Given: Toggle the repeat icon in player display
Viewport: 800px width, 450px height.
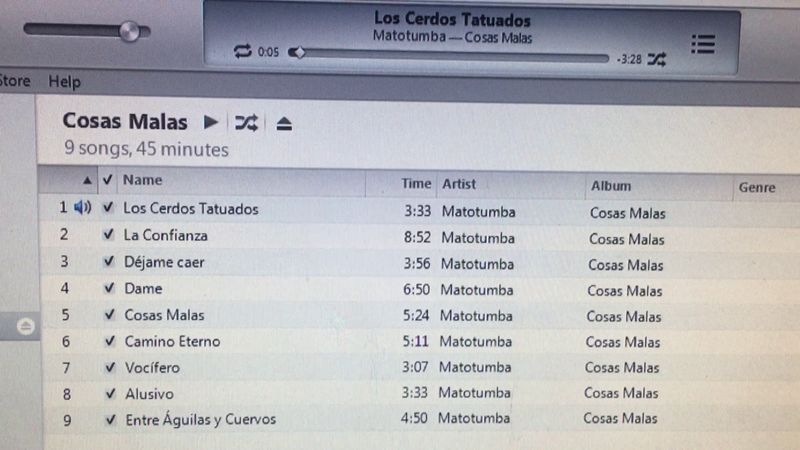Looking at the screenshot, I should 242,51.
